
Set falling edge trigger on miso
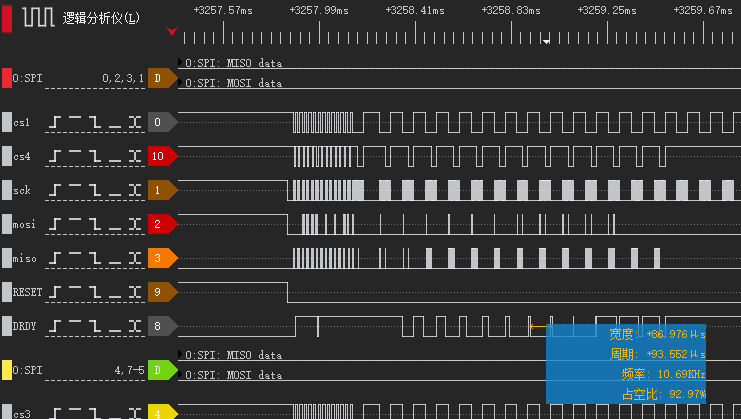pyautogui.click(x=95, y=258)
